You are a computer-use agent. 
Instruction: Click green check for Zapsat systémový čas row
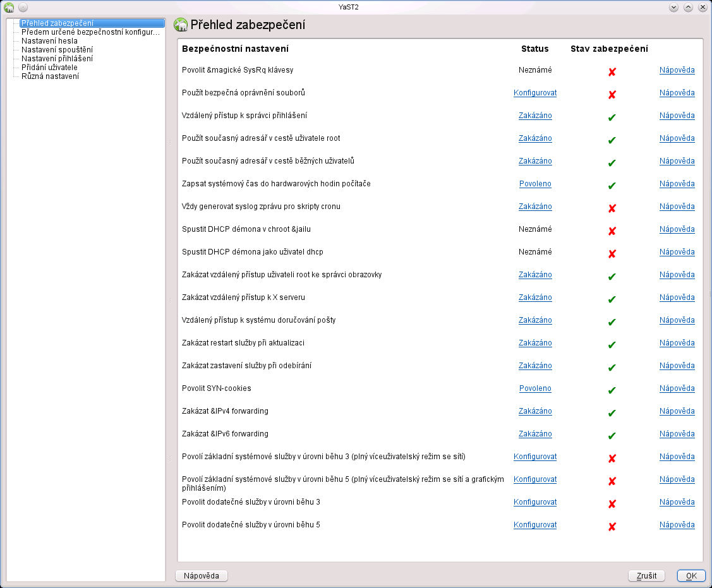[612, 185]
